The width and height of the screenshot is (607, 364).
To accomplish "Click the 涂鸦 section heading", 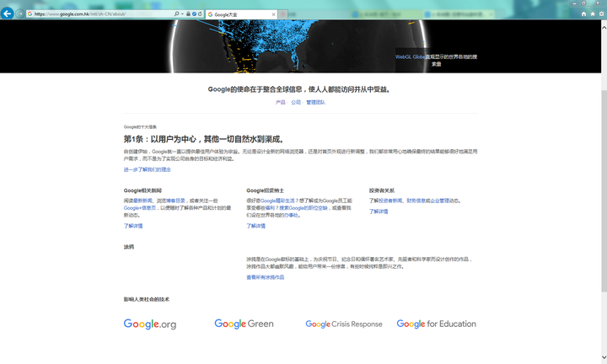I will 129,247.
